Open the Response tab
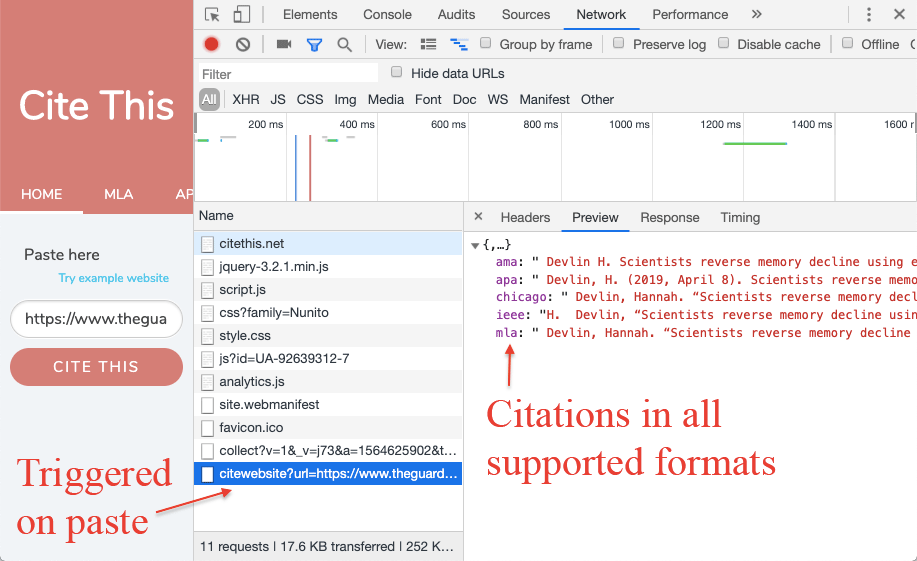Viewport: 917px width, 561px height. tap(670, 218)
